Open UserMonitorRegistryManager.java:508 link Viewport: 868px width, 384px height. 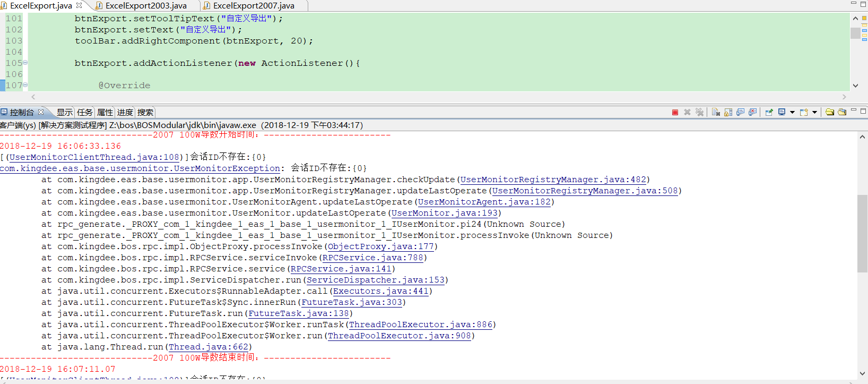coord(585,191)
